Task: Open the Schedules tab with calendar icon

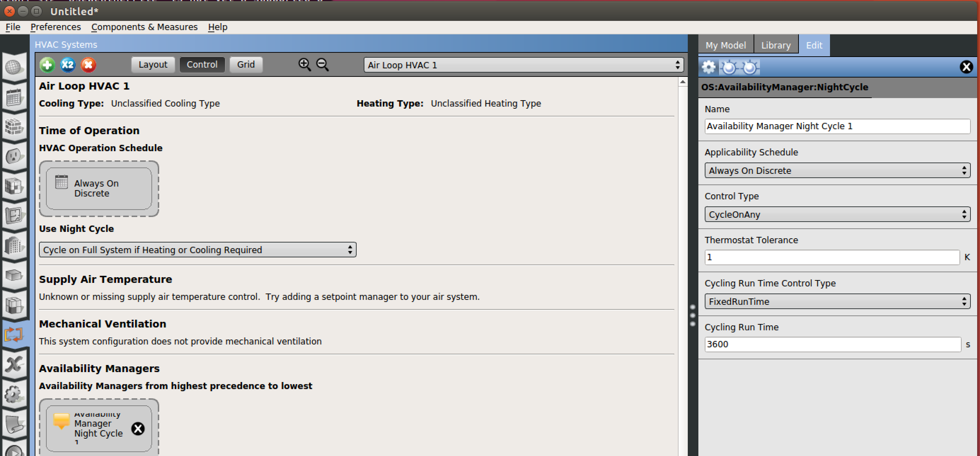Action: click(x=15, y=97)
